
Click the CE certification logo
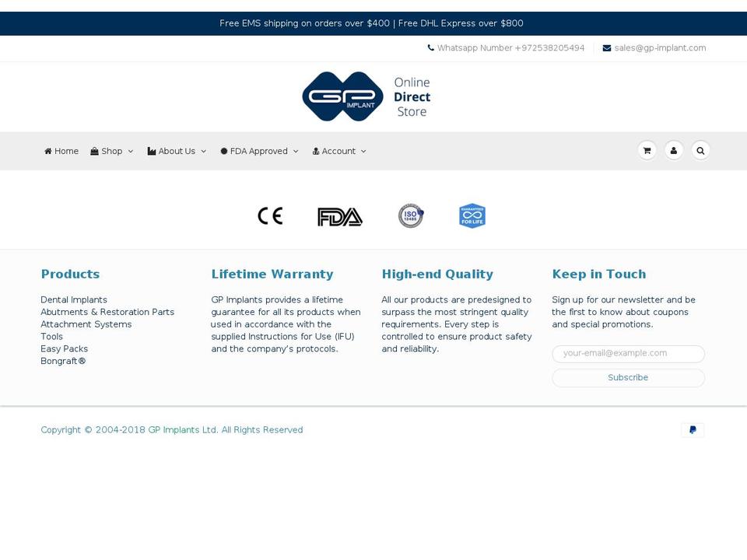(x=270, y=215)
